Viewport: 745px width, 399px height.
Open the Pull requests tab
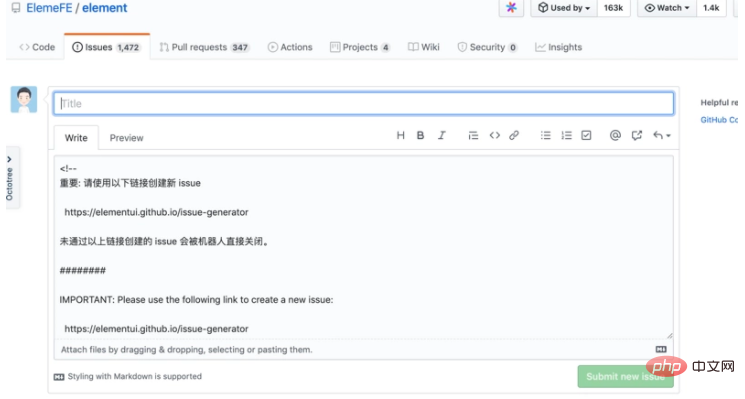204,47
